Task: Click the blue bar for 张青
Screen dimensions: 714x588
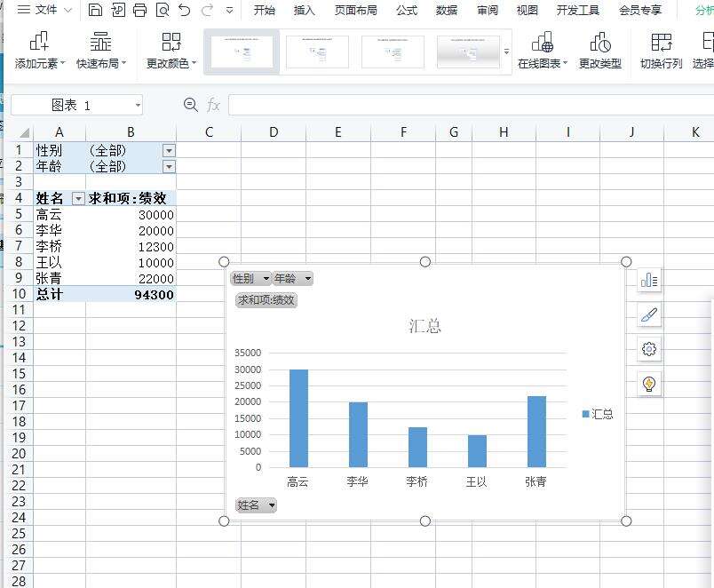Action: tap(536, 432)
